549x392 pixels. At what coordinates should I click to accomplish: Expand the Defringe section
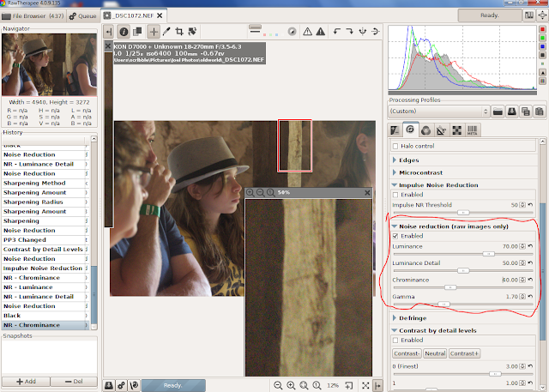[395, 318]
